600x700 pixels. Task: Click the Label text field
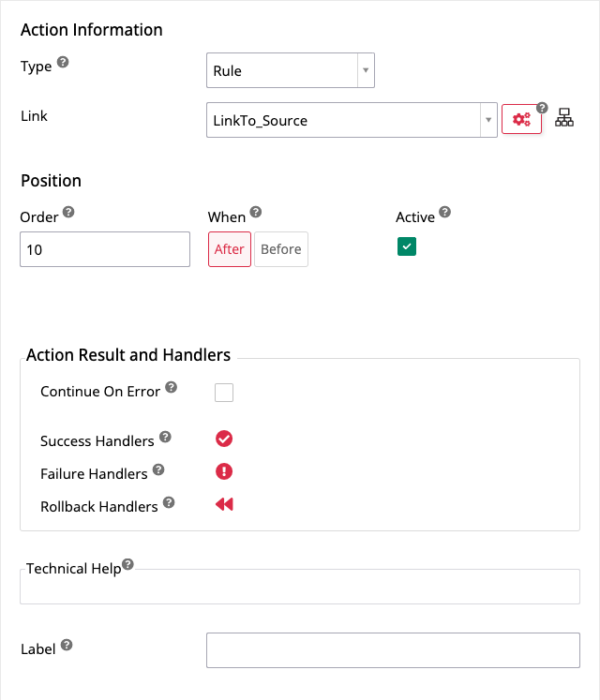pyautogui.click(x=393, y=650)
